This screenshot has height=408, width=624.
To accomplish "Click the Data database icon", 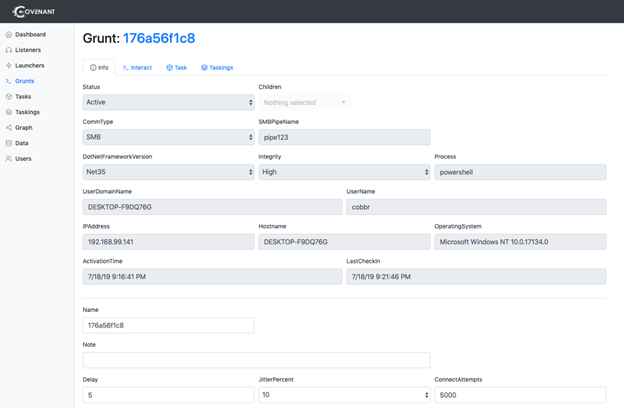I will (9, 143).
